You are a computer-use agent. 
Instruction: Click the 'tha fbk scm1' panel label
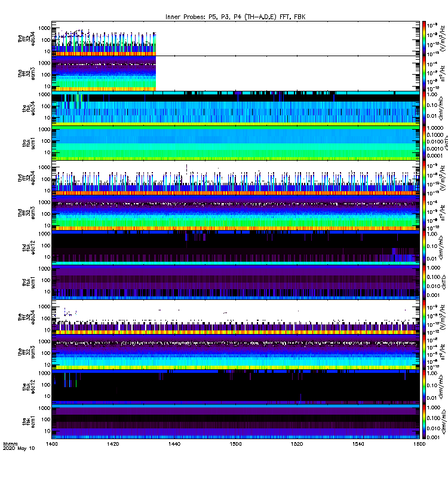click(x=29, y=143)
